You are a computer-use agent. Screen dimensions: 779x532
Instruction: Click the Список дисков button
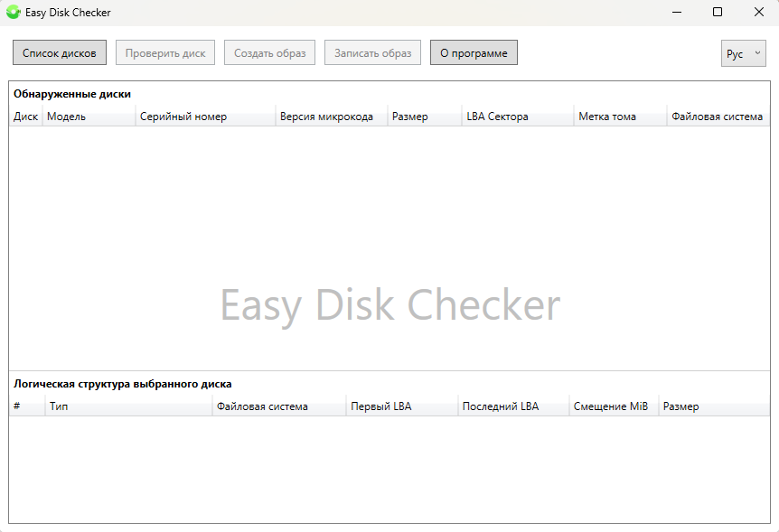(60, 52)
